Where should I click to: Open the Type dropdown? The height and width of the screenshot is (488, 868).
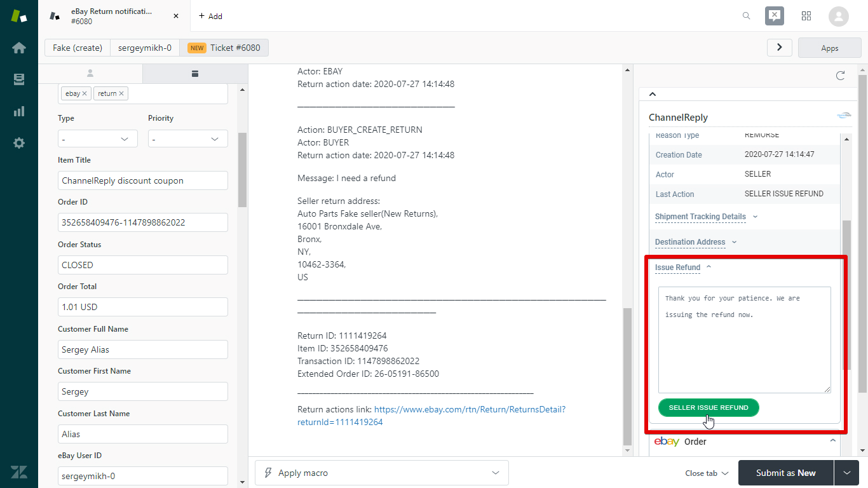[x=98, y=139]
